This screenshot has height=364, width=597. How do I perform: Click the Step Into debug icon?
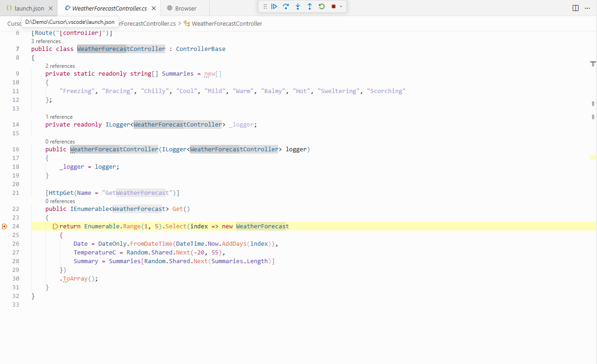coord(298,6)
